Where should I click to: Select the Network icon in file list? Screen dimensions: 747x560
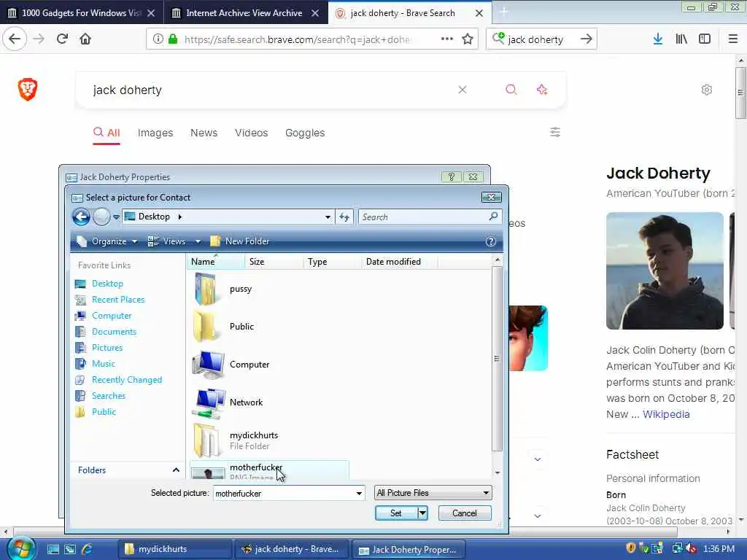209,402
